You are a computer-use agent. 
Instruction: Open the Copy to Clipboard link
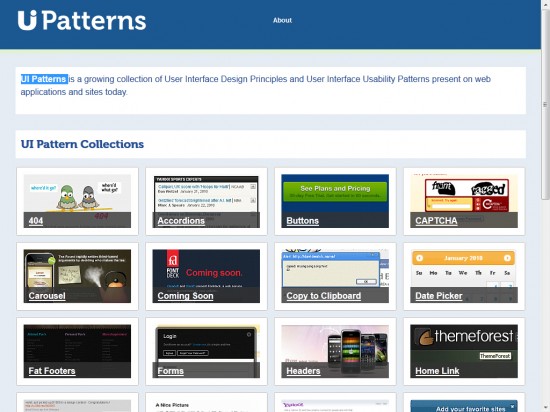click(x=323, y=296)
